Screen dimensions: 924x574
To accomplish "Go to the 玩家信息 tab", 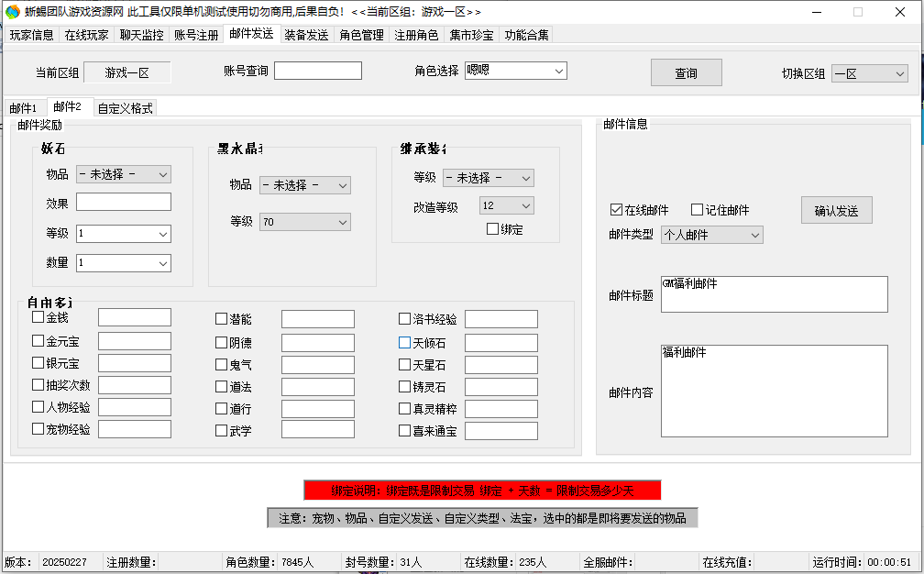I will click(x=32, y=35).
